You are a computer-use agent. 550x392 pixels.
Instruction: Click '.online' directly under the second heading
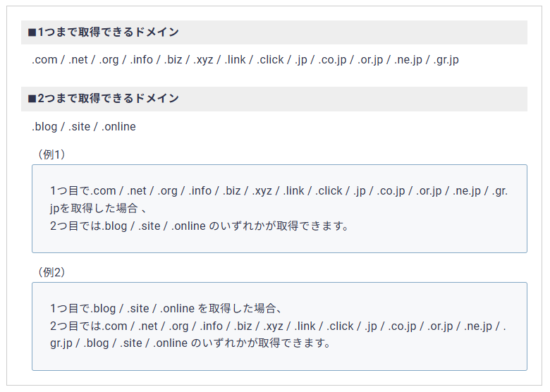pyautogui.click(x=118, y=127)
